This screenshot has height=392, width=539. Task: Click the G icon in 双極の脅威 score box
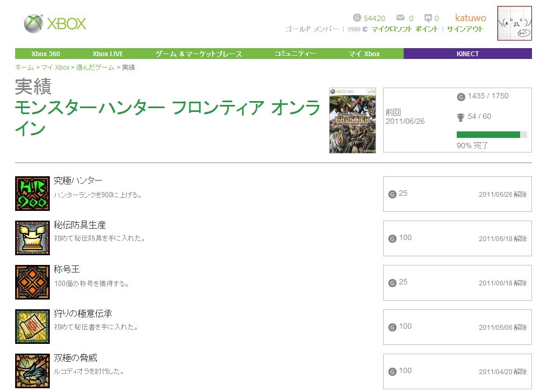392,372
